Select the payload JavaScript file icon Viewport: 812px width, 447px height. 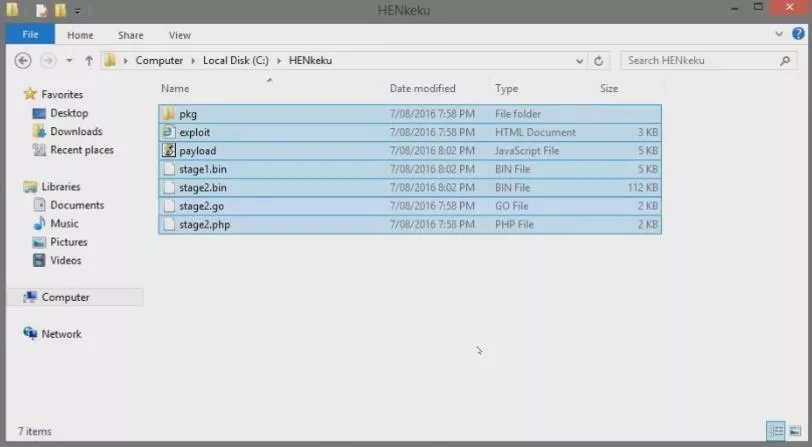coord(169,151)
